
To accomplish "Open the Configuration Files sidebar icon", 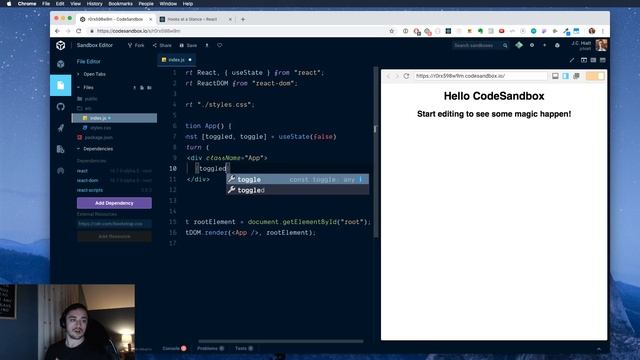I will click(60, 149).
